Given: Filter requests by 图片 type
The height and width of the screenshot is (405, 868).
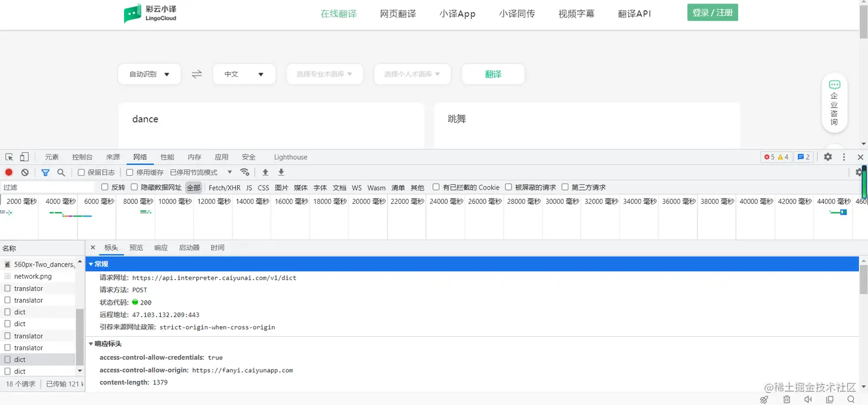Looking at the screenshot, I should pos(281,188).
